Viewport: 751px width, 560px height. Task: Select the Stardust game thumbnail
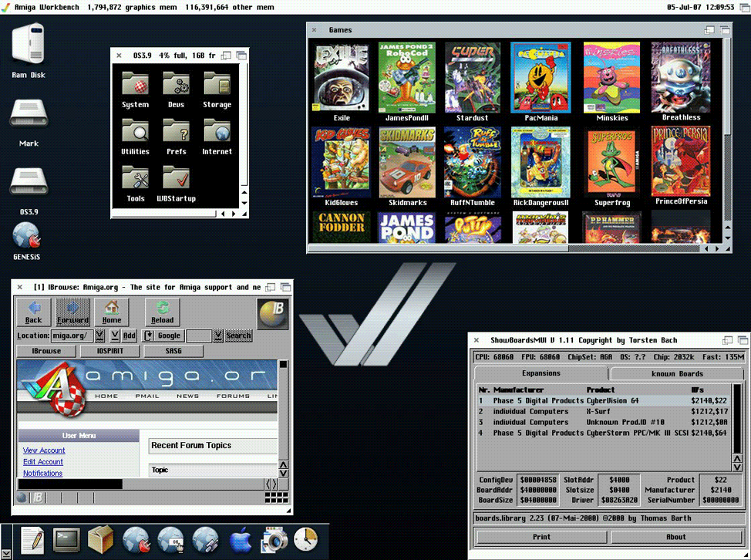point(472,78)
